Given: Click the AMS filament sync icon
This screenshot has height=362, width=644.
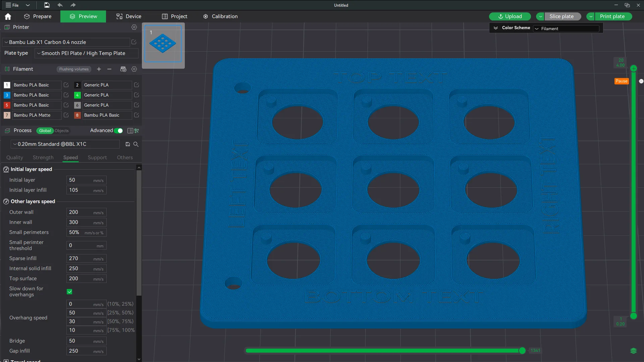Looking at the screenshot, I should (123, 69).
